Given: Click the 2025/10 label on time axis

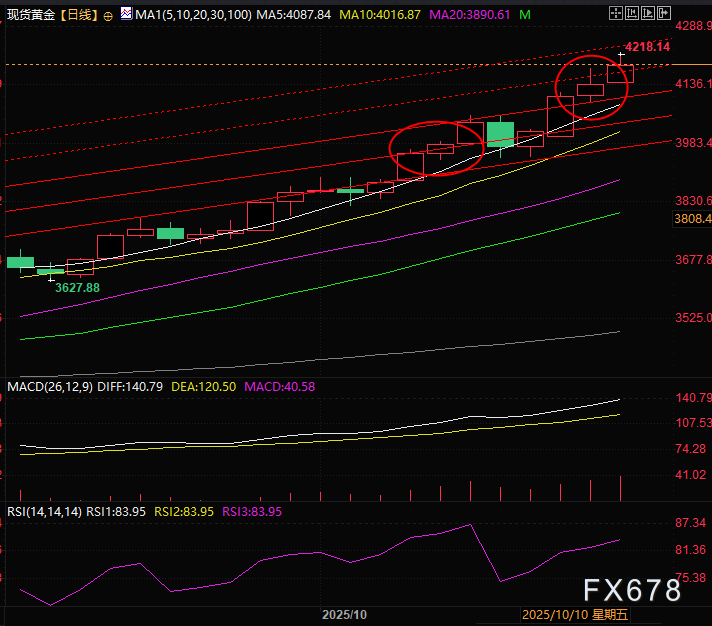Looking at the screenshot, I should [344, 615].
